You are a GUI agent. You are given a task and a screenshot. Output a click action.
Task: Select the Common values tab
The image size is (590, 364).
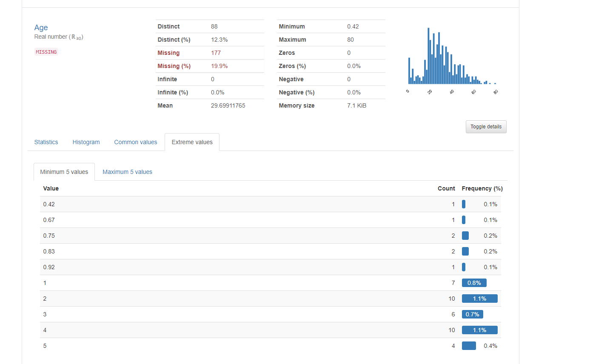coord(136,142)
